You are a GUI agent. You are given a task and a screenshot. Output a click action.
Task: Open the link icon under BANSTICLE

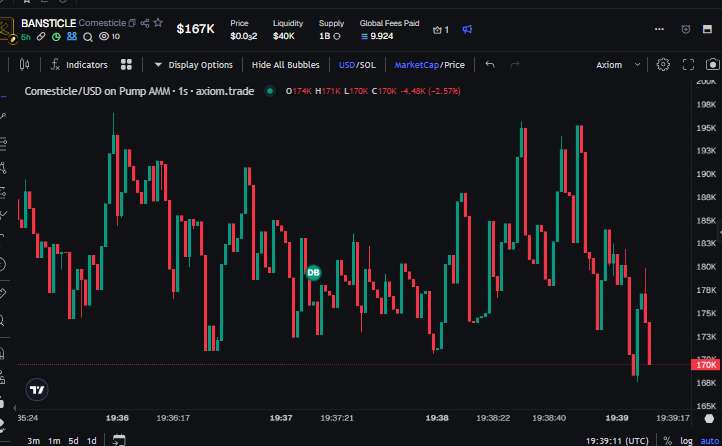coord(41,36)
